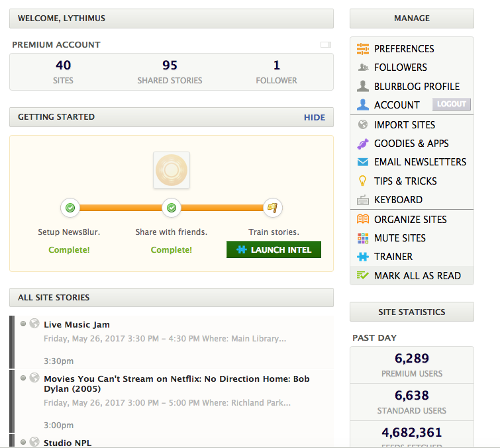The height and width of the screenshot is (448, 500).
Task: Click the Getting Started orange progress bar
Action: pyautogui.click(x=172, y=208)
